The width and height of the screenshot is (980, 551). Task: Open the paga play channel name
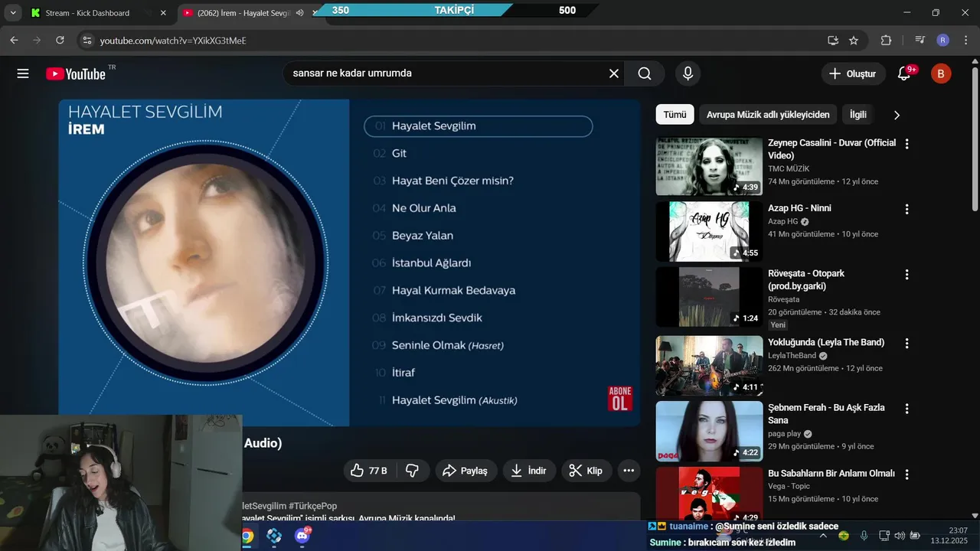pyautogui.click(x=784, y=434)
